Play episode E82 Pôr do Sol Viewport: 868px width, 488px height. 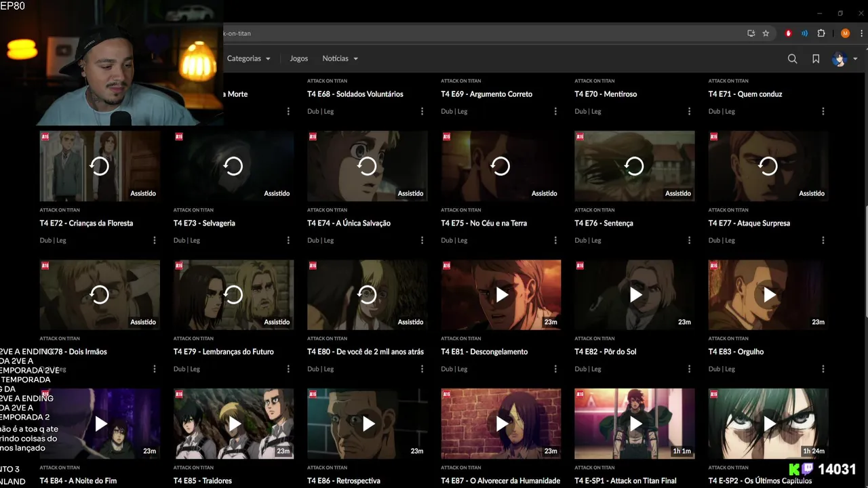pyautogui.click(x=635, y=295)
